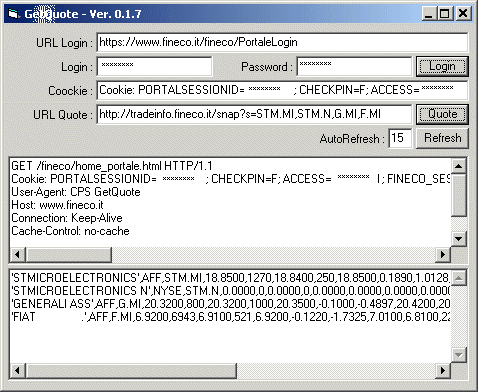
Task: Click the request log's scroll-down arrow
Action: 459,239
